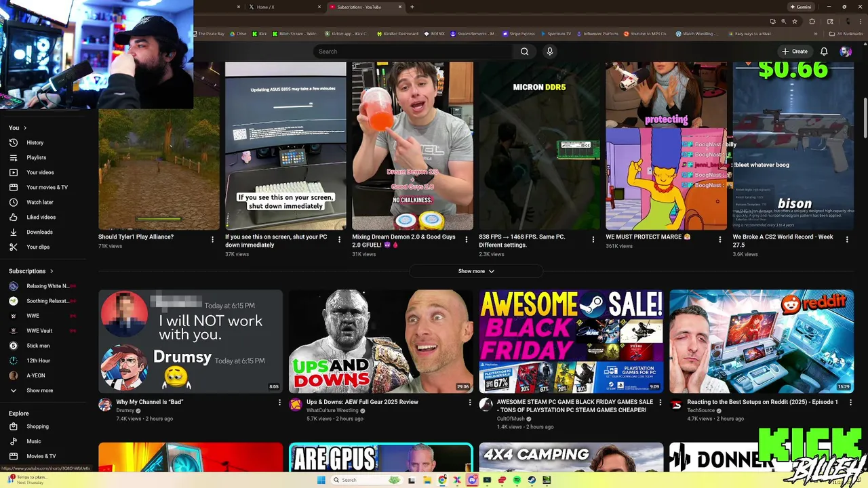
Task: Expand the You section chevron
Action: pos(25,128)
